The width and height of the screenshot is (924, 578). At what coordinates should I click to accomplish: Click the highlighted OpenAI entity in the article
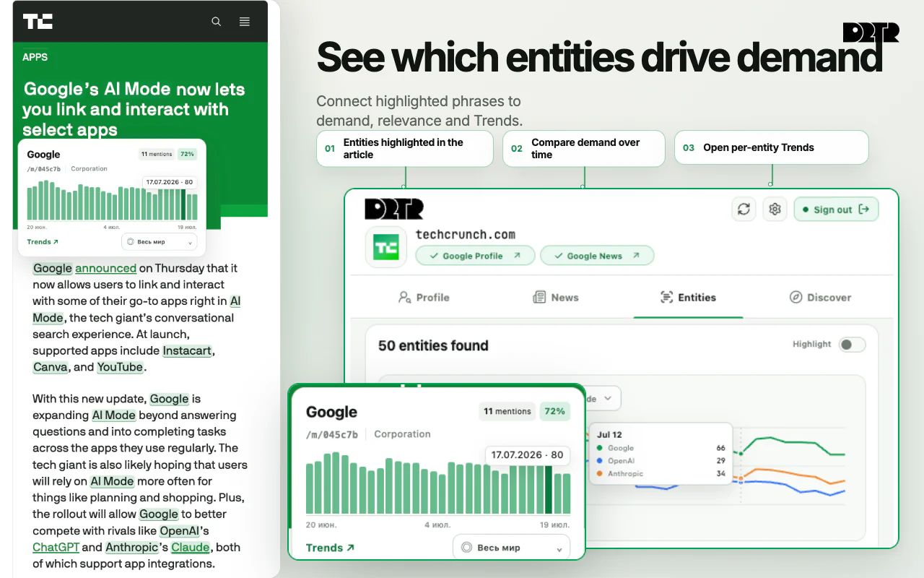point(179,531)
